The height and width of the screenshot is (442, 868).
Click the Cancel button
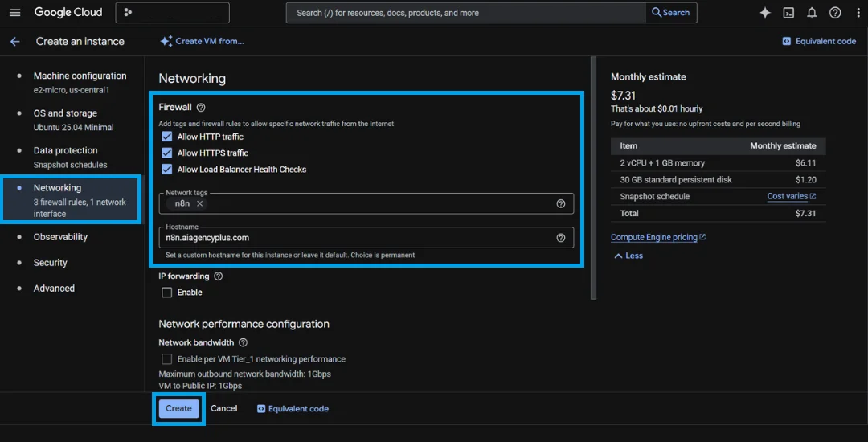point(223,409)
